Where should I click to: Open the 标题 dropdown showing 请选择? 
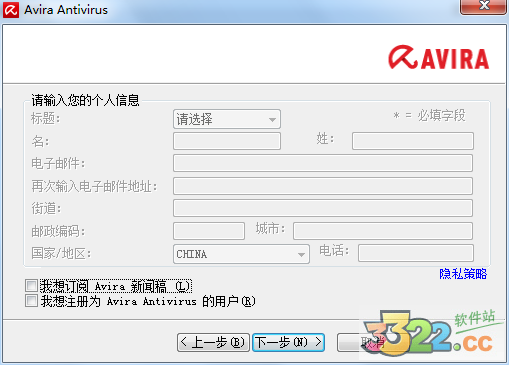[227, 119]
